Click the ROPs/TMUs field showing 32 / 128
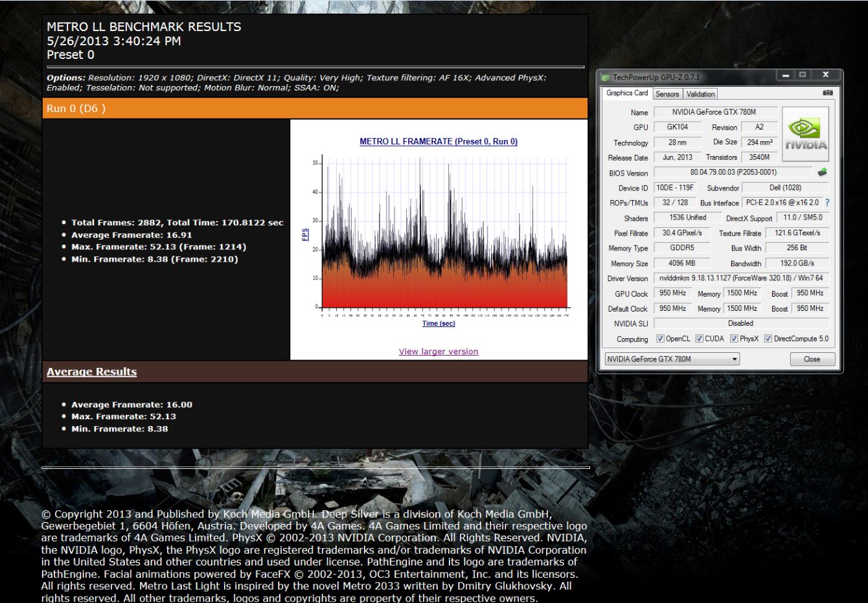The height and width of the screenshot is (603, 868). click(675, 202)
